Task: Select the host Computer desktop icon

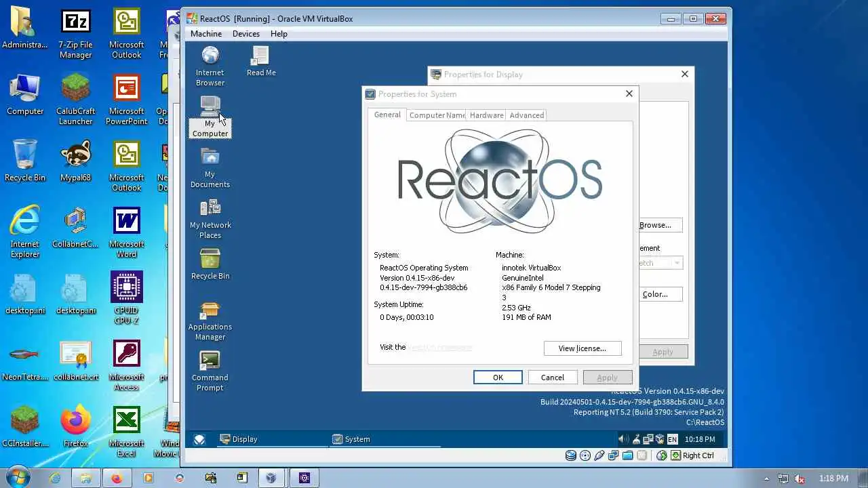Action: pyautogui.click(x=25, y=95)
